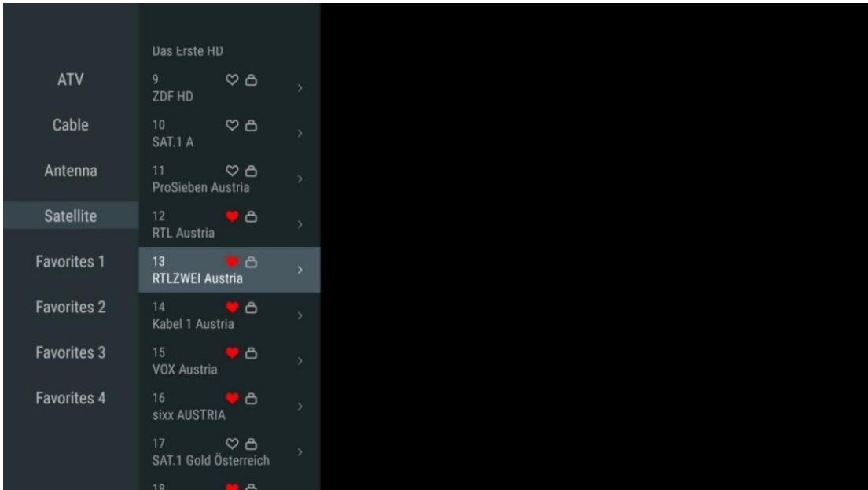Select channel 14 Kabel 1 Austria
The height and width of the screenshot is (490, 868).
tap(229, 315)
